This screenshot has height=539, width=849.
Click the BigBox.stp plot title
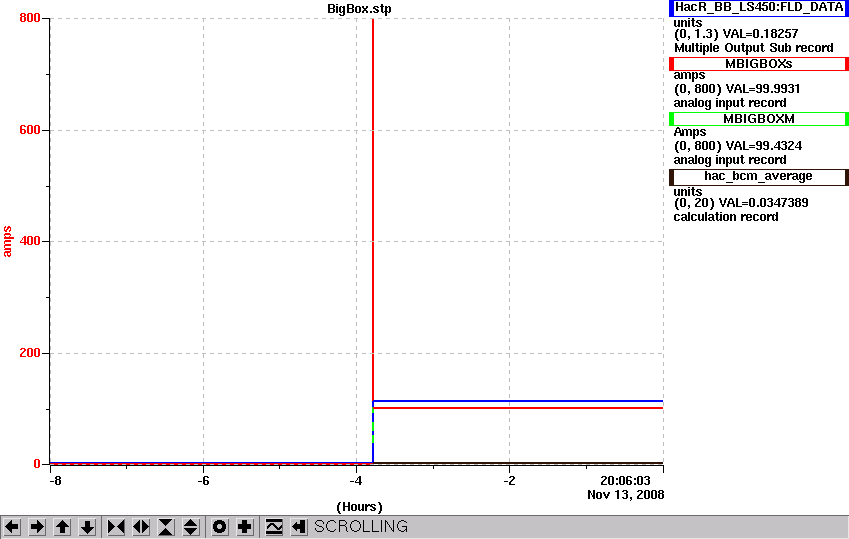coord(359,9)
